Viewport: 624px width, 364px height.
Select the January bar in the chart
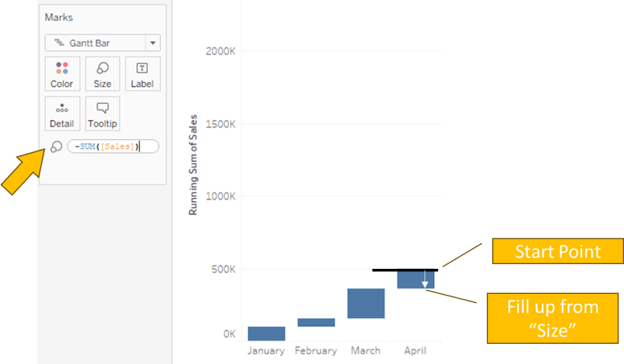pos(266,334)
